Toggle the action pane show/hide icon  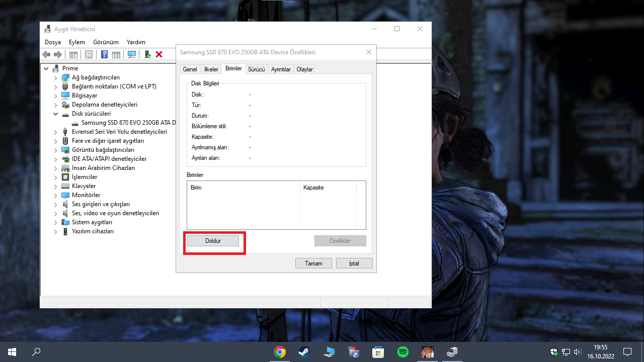(x=116, y=54)
